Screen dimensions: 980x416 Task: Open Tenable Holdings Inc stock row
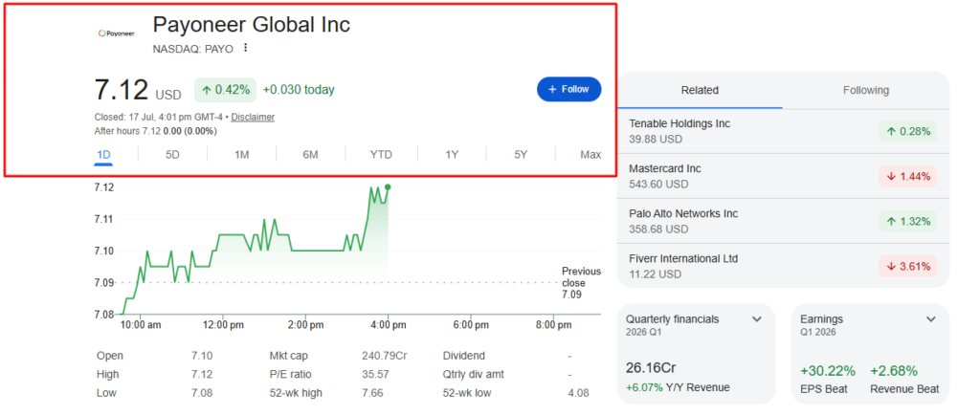tap(783, 131)
